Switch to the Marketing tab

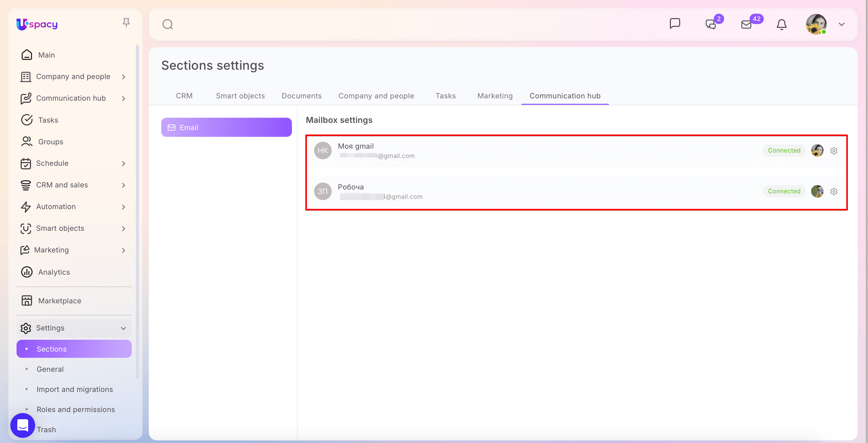[495, 96]
